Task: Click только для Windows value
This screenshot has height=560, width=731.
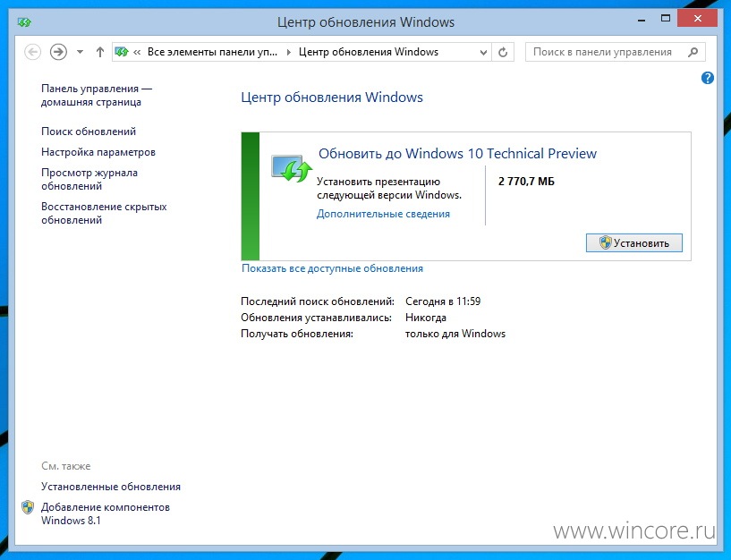Action: [455, 334]
